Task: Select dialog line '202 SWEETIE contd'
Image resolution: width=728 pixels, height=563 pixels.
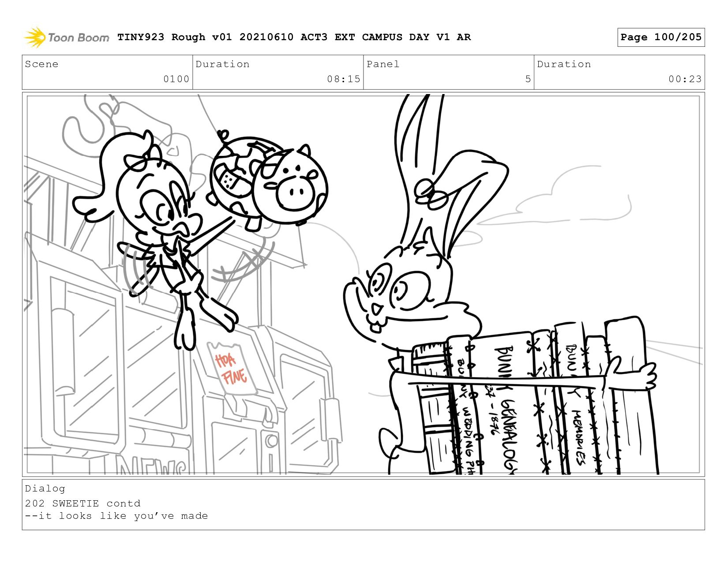Action: pyautogui.click(x=83, y=503)
